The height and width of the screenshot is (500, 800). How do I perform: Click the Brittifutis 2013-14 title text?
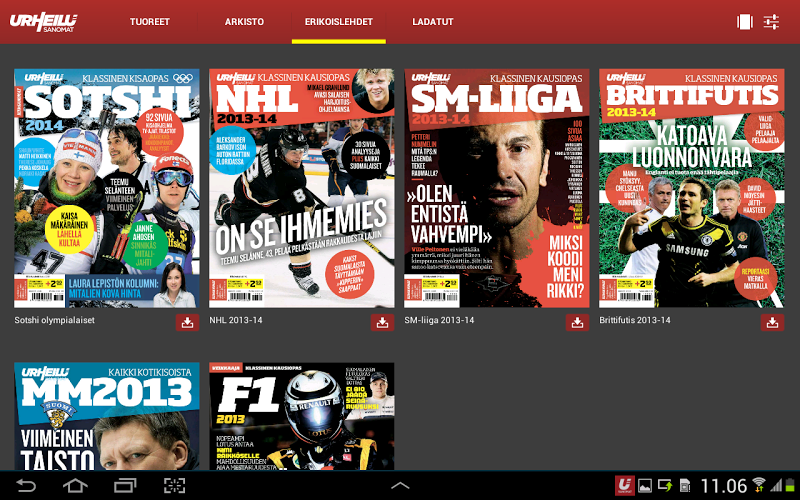[635, 320]
